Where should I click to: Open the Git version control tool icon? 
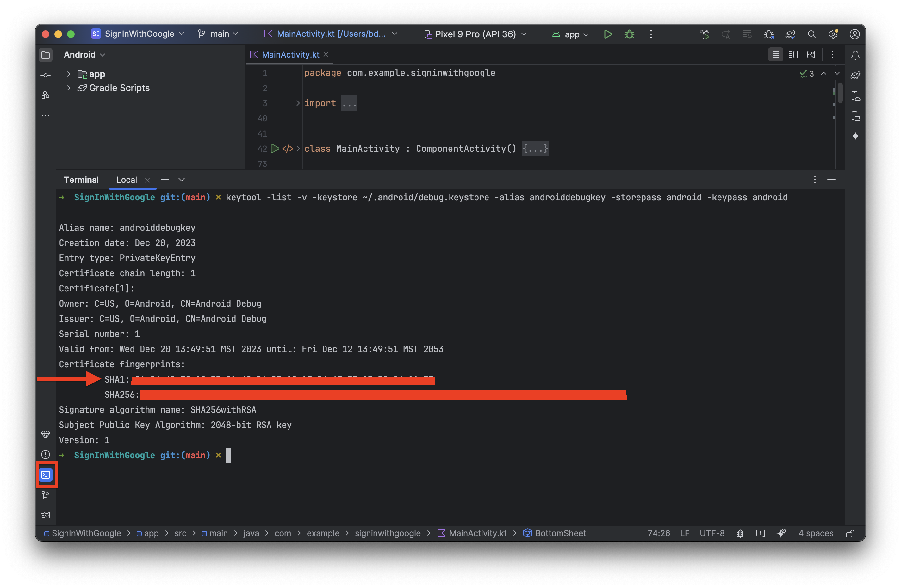click(x=46, y=495)
